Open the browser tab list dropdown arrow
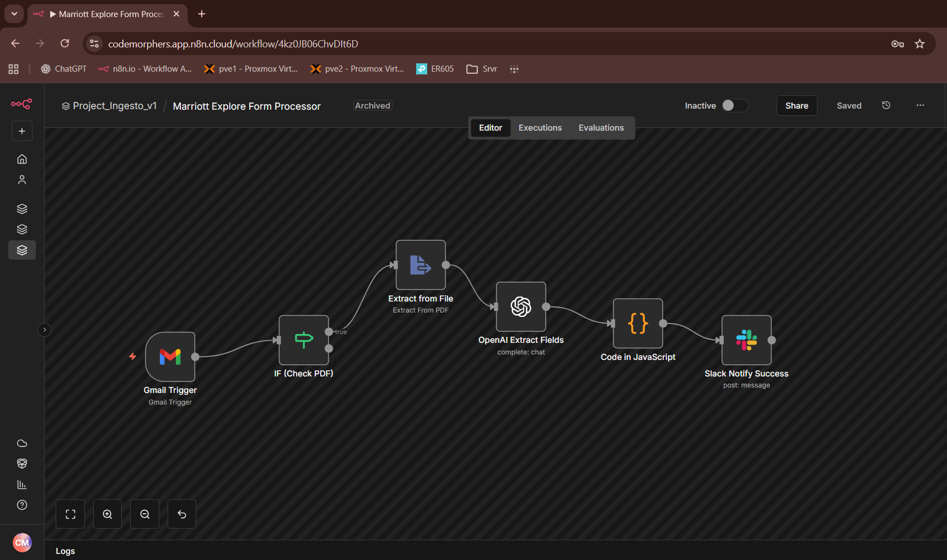This screenshot has height=560, width=947. [14, 14]
